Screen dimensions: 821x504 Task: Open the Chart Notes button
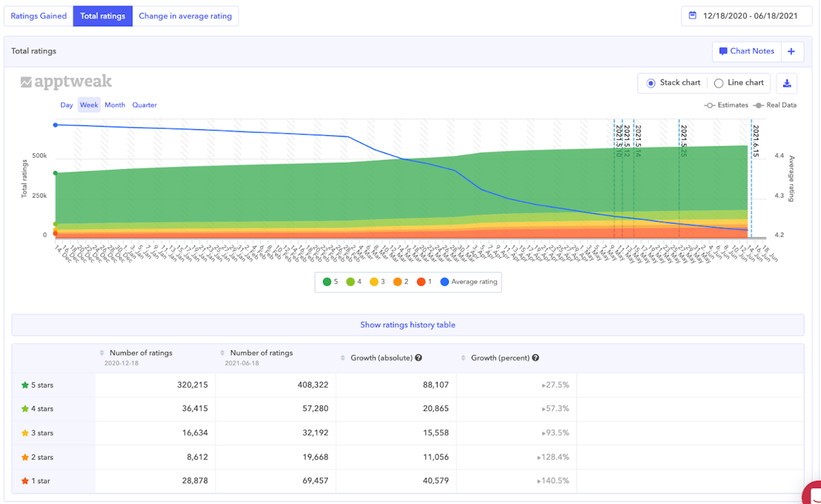746,51
